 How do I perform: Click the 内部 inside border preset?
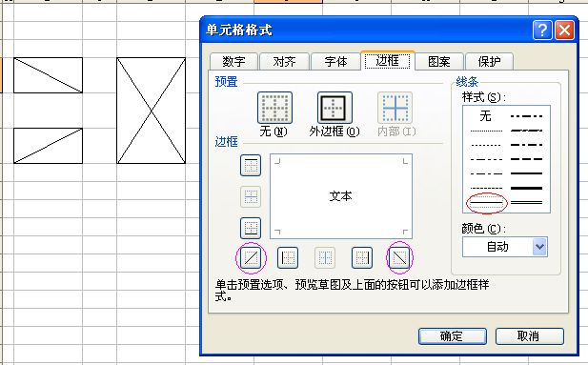coord(395,108)
